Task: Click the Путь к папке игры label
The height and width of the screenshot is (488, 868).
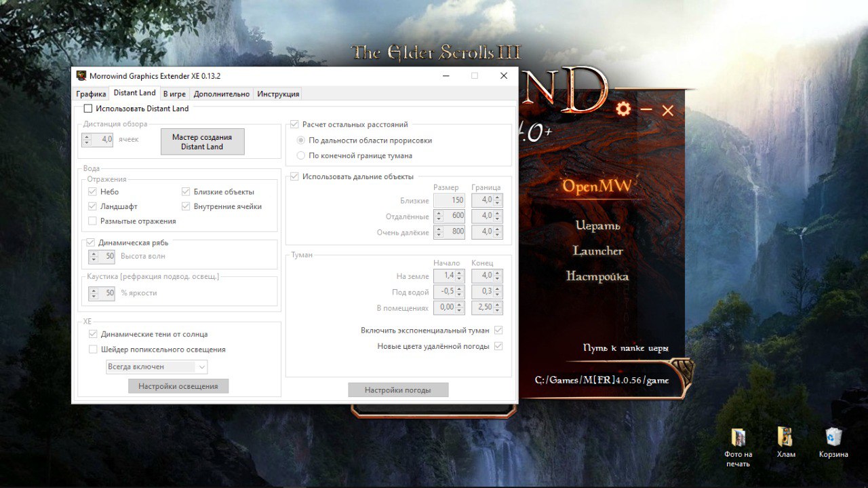Action: point(626,348)
